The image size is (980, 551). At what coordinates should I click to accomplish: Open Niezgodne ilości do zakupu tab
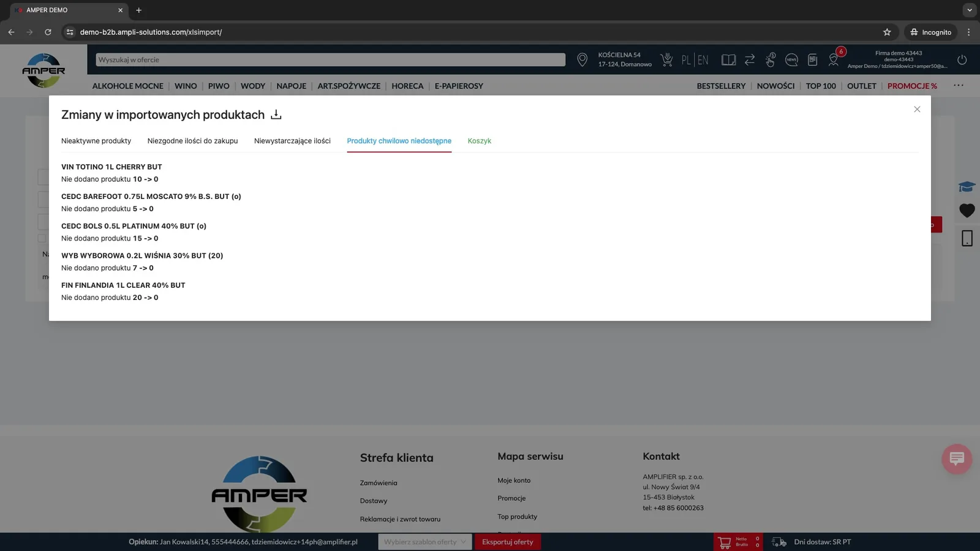(x=192, y=141)
